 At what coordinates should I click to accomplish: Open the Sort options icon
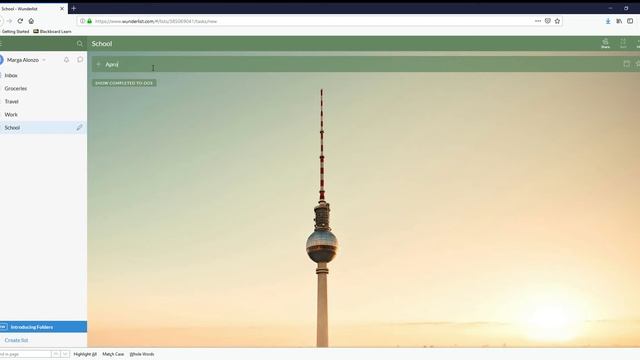coord(623,43)
